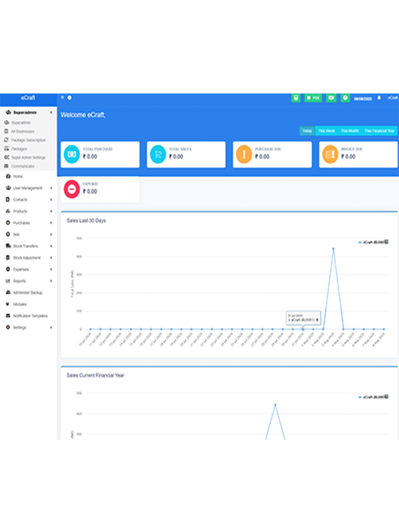Click the notification bell icon
The height and width of the screenshot is (532, 399).
pos(378,98)
